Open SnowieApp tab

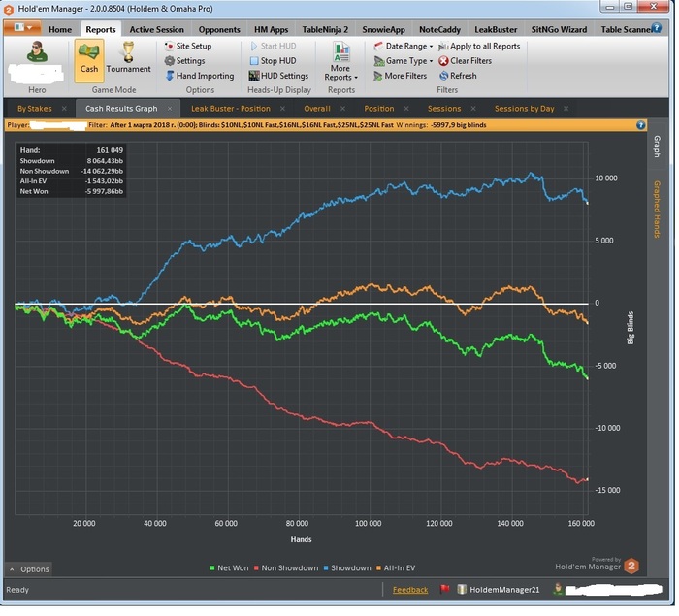384,29
